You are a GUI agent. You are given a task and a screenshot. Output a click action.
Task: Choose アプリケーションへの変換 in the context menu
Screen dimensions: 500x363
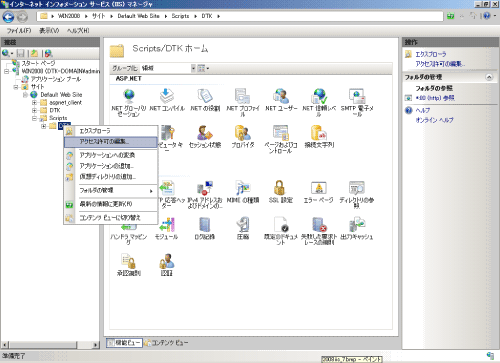pyautogui.click(x=111, y=155)
